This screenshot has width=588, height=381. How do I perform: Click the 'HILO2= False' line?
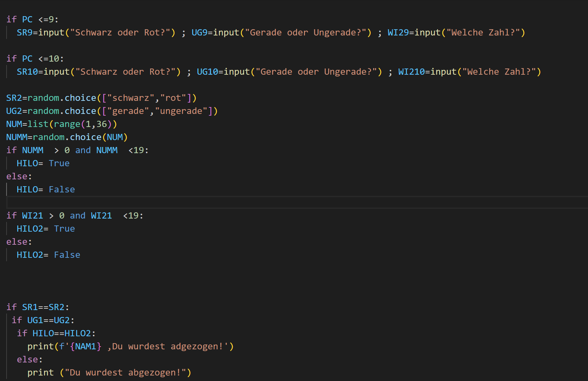click(x=48, y=255)
